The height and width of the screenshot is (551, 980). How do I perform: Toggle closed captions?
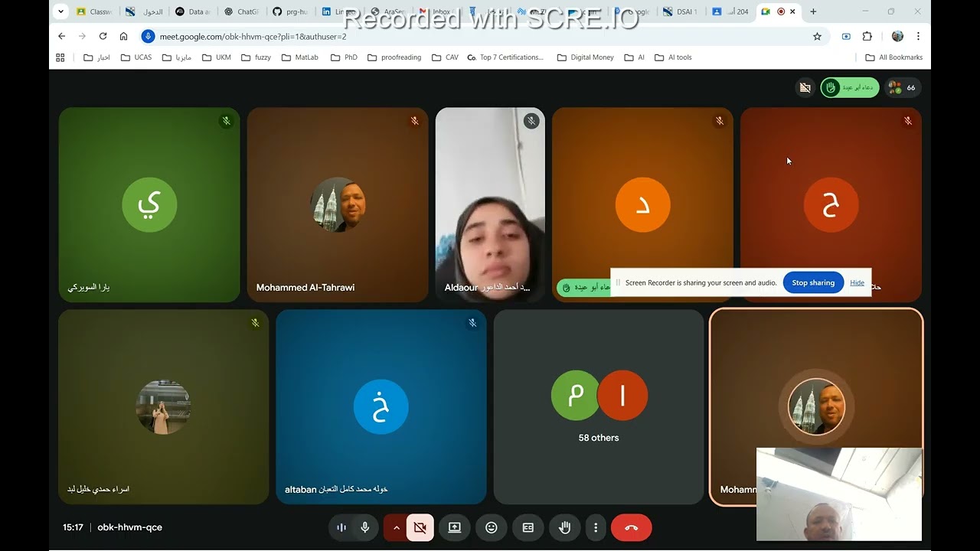click(x=528, y=527)
